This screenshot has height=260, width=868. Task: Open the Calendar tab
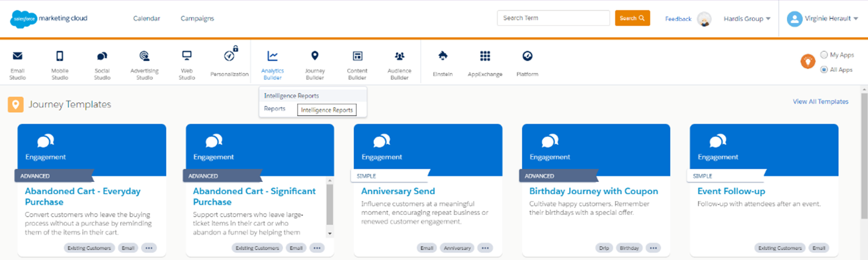coord(146,18)
